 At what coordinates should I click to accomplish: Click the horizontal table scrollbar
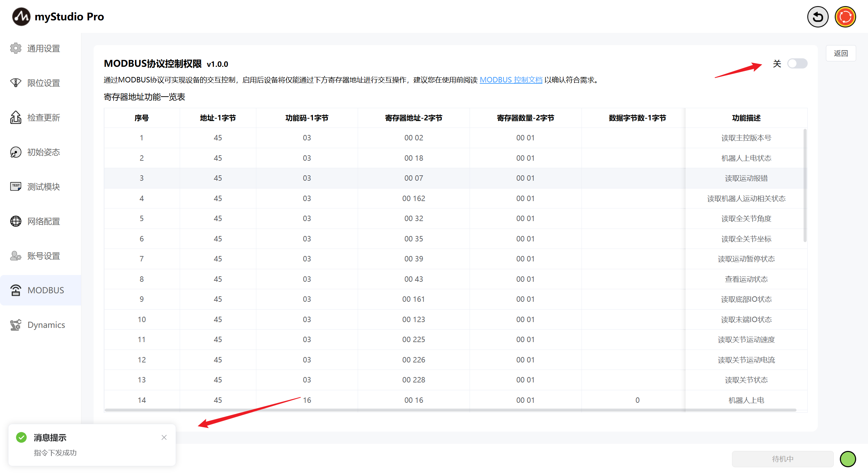(x=450, y=410)
